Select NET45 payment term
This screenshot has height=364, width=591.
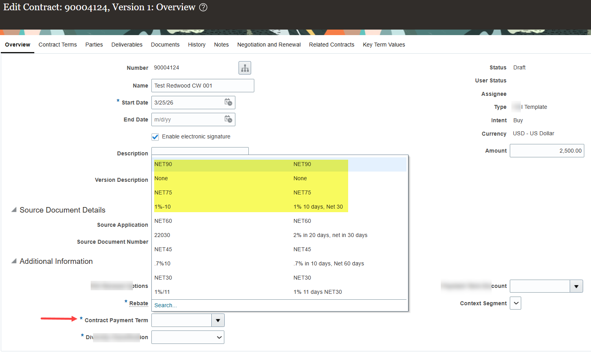click(280, 249)
